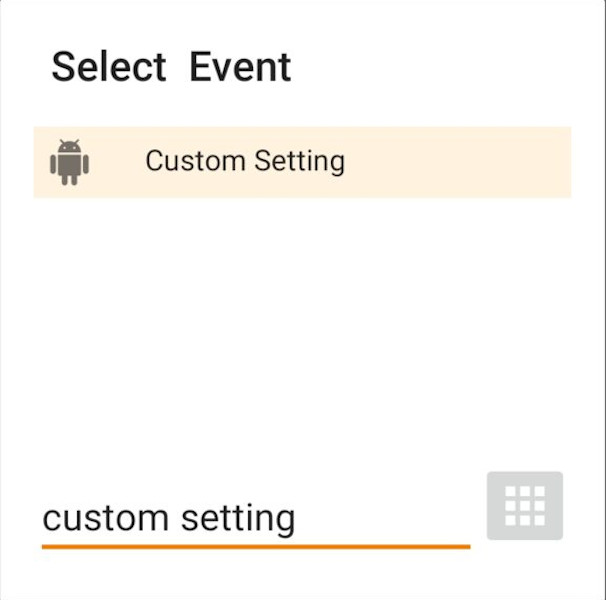Click the Custom Setting label text
Viewport: 606px width, 600px height.
click(245, 161)
